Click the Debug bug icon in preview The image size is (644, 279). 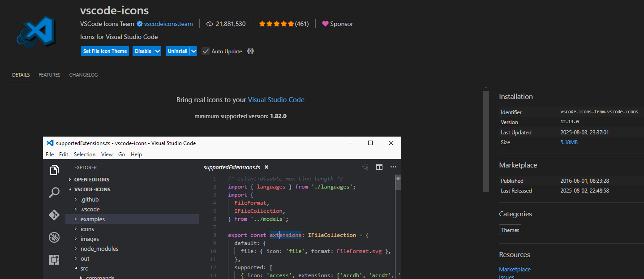tap(54, 237)
